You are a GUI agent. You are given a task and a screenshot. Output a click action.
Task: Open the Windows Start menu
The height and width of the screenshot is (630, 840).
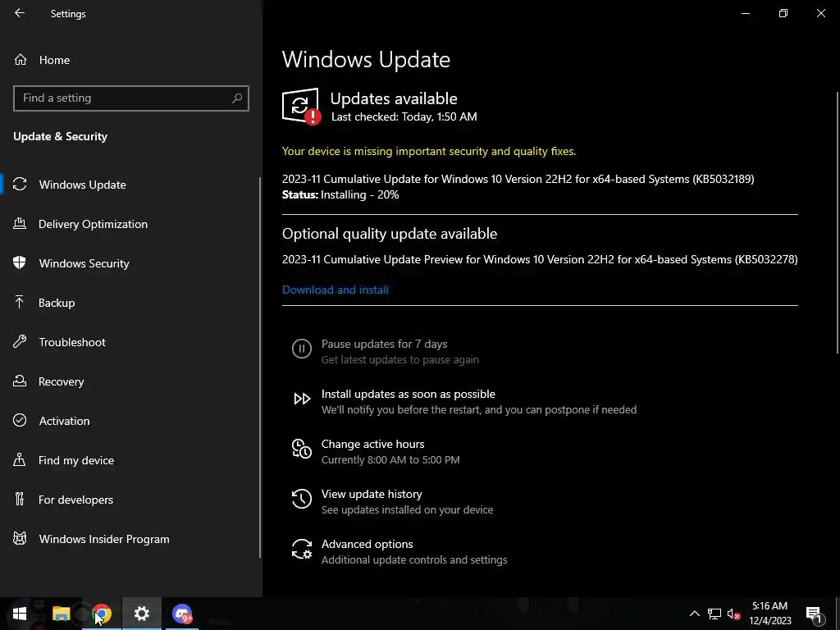pyautogui.click(x=20, y=614)
